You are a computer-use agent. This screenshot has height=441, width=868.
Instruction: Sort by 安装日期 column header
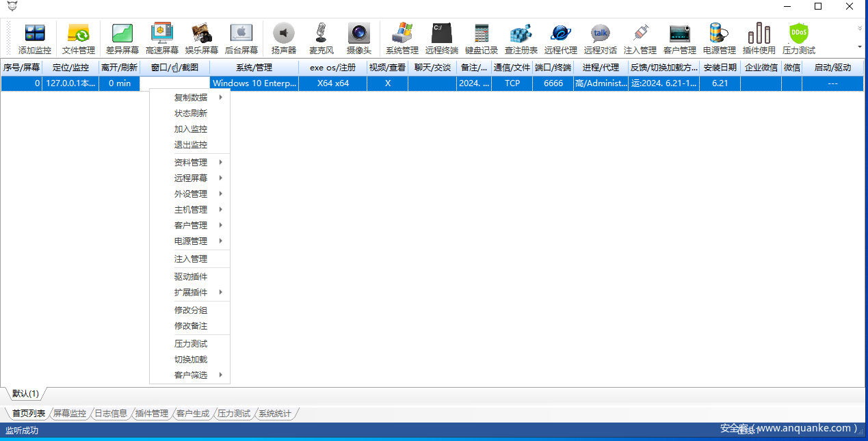(720, 68)
